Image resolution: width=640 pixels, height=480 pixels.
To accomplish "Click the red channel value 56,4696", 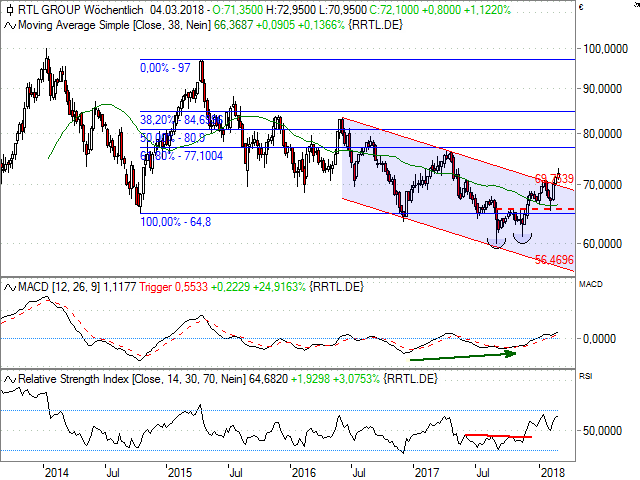I will pyautogui.click(x=554, y=260).
